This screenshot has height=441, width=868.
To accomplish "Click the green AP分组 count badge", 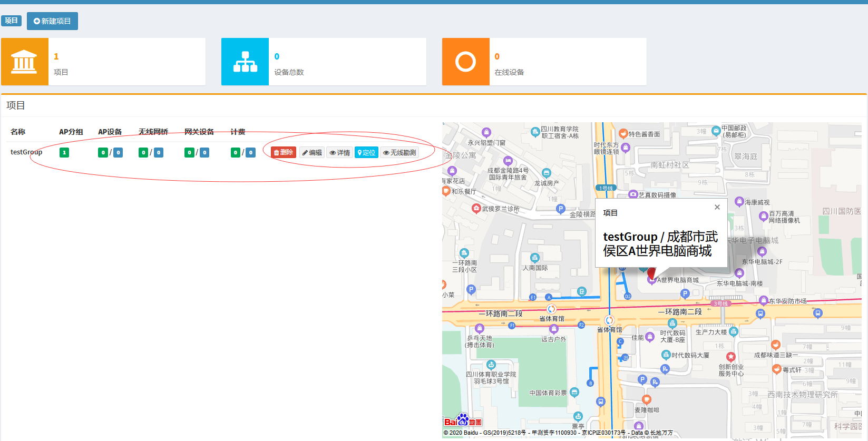I will coord(64,152).
